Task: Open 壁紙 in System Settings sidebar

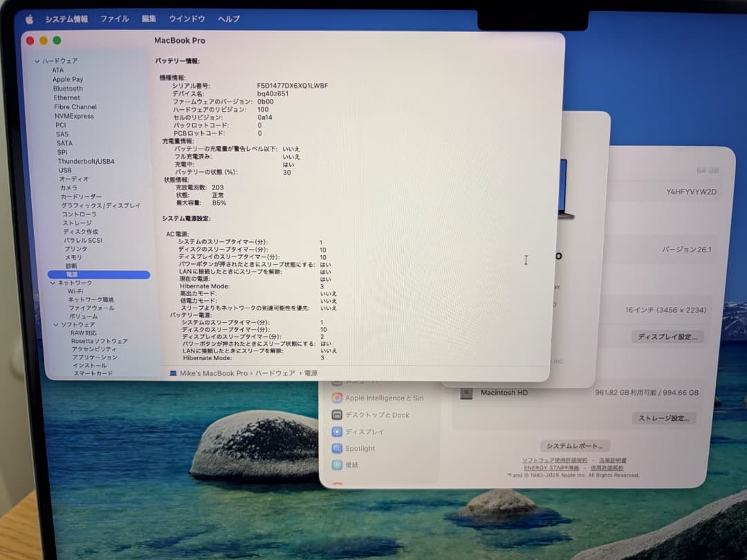Action: pyautogui.click(x=345, y=465)
